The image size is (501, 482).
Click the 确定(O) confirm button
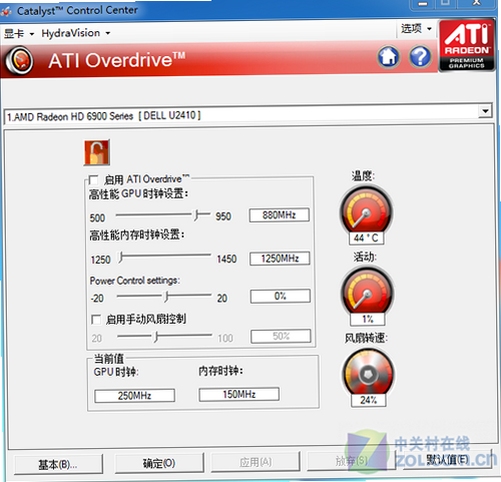tap(159, 463)
